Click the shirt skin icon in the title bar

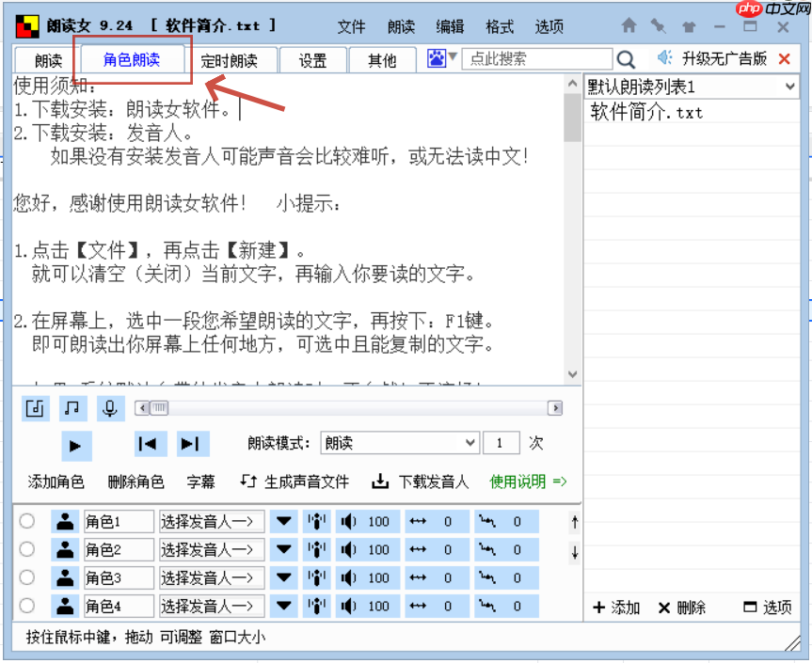(x=689, y=26)
